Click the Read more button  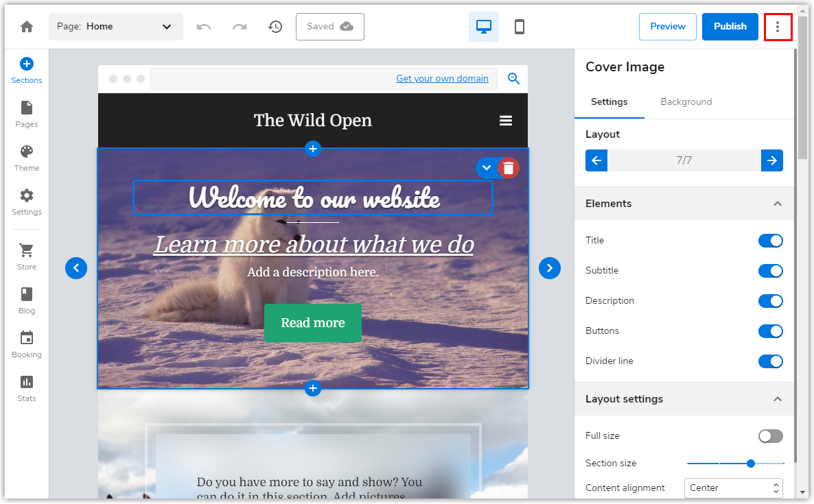[312, 322]
